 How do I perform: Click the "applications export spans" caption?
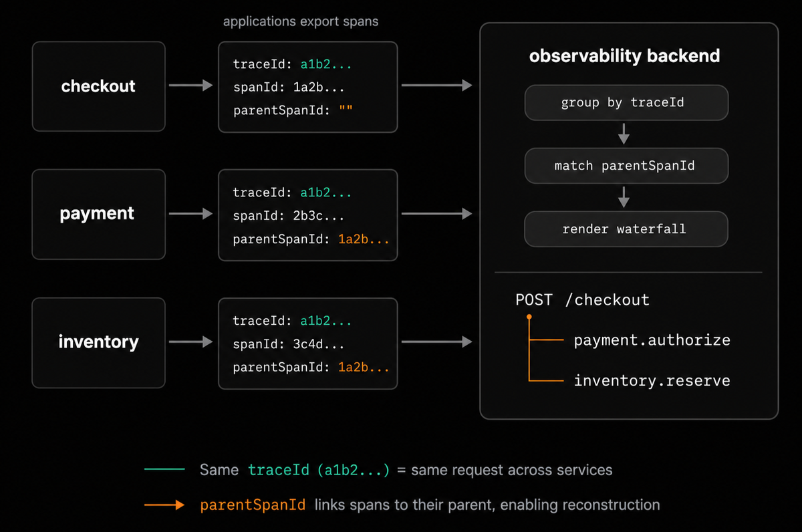(301, 21)
